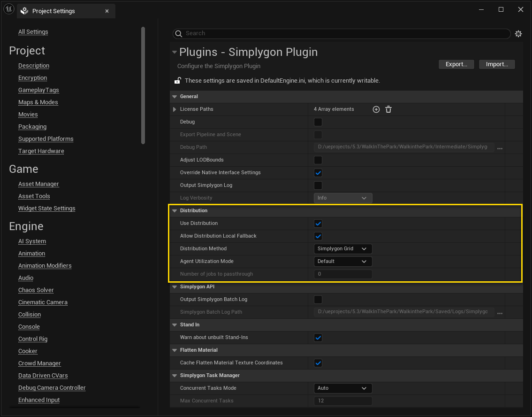This screenshot has width=532, height=417.
Task: Enable the Debug checkbox
Action: coord(318,122)
